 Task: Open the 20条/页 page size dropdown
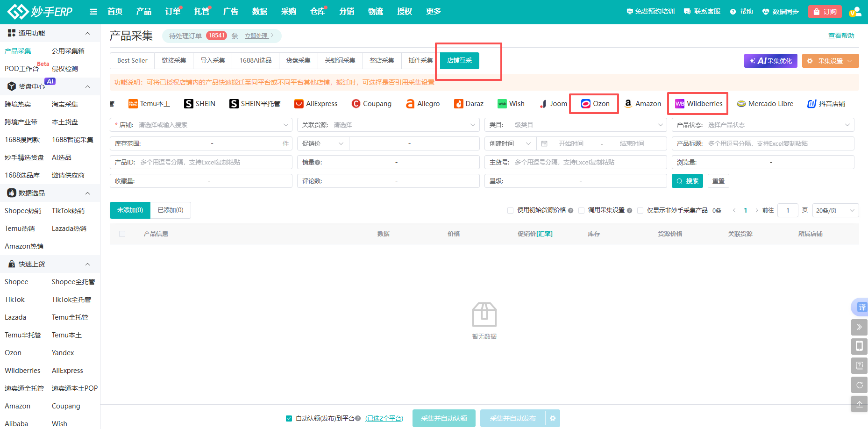(x=835, y=210)
